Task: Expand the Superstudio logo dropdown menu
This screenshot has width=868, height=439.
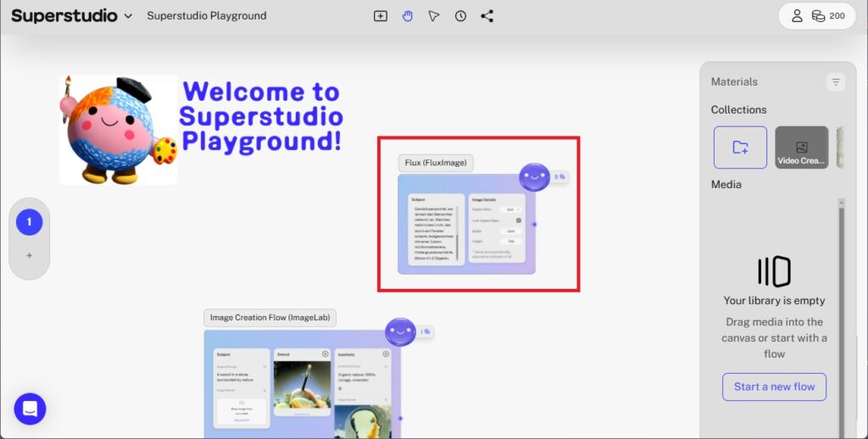Action: 128,16
